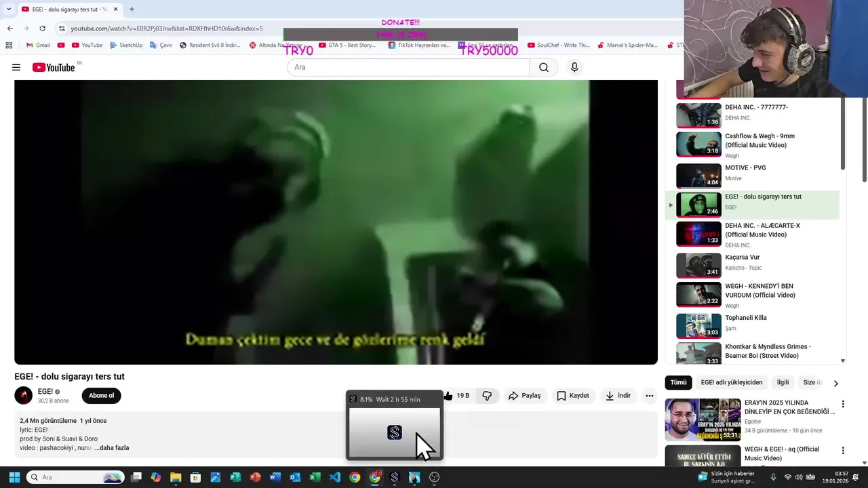Click the Windows taskbar search box
The width and height of the screenshot is (868, 488).
pos(75,477)
